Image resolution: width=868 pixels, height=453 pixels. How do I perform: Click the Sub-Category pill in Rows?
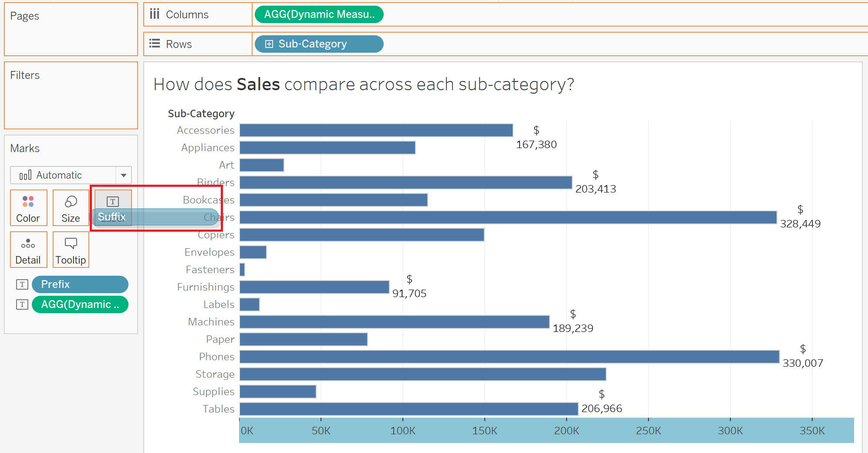tap(319, 44)
